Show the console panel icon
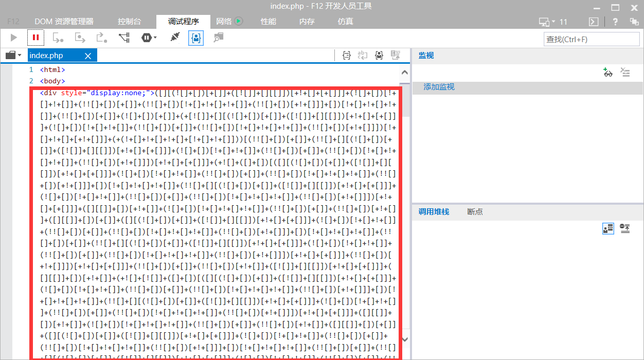The width and height of the screenshot is (644, 360). pyautogui.click(x=593, y=22)
